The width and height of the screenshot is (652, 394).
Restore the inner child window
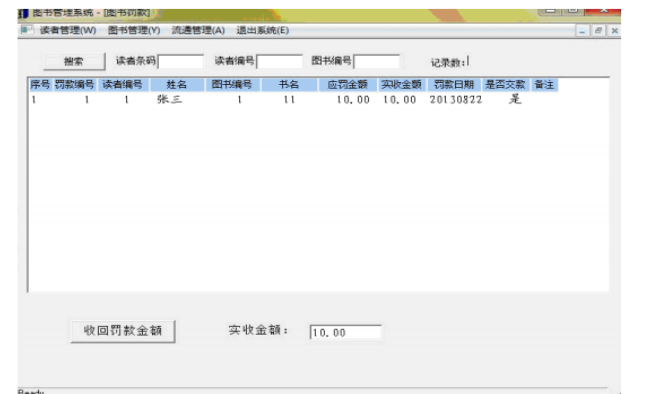tap(598, 31)
